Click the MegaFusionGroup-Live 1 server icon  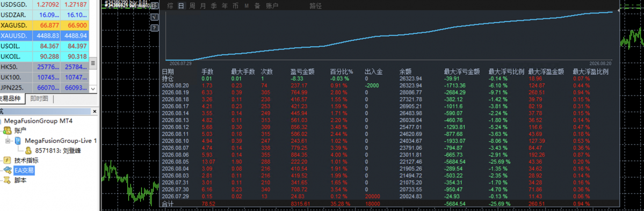(18, 141)
